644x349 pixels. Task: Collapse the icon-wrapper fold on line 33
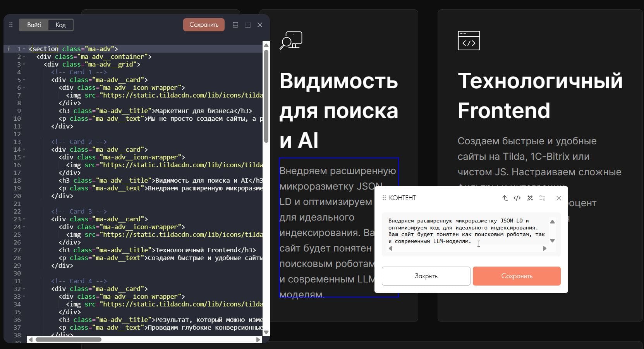click(x=24, y=297)
